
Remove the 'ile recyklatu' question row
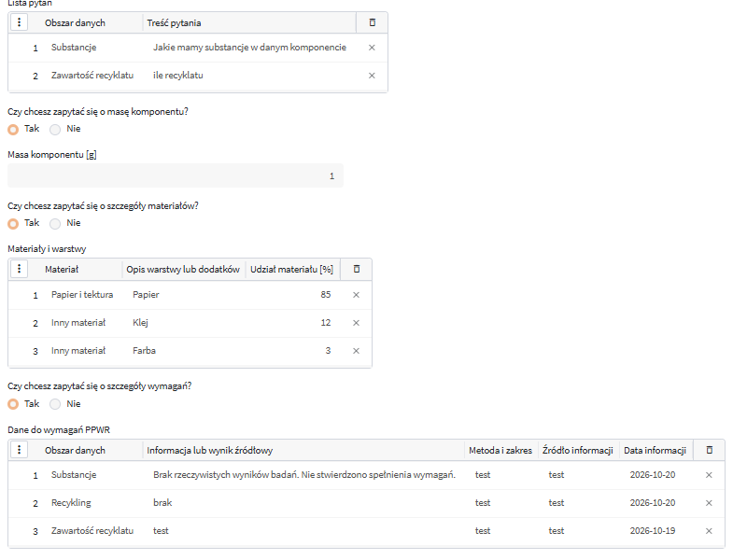click(372, 76)
